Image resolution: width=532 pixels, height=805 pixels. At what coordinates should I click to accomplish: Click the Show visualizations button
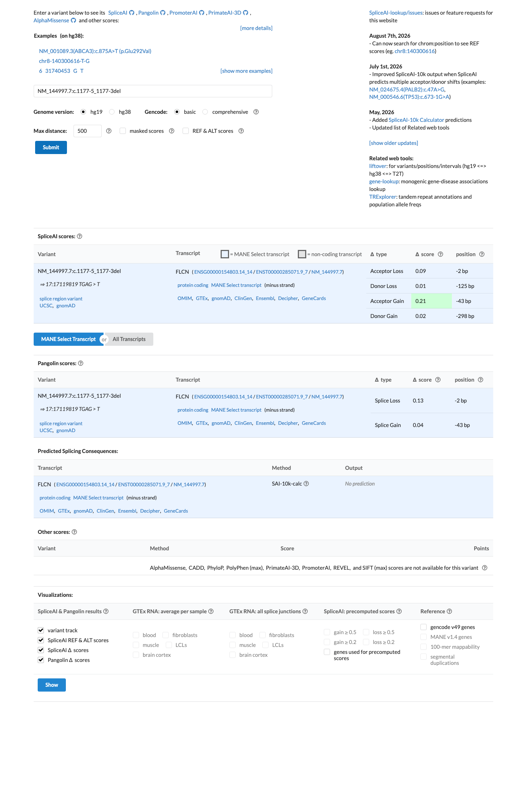52,685
